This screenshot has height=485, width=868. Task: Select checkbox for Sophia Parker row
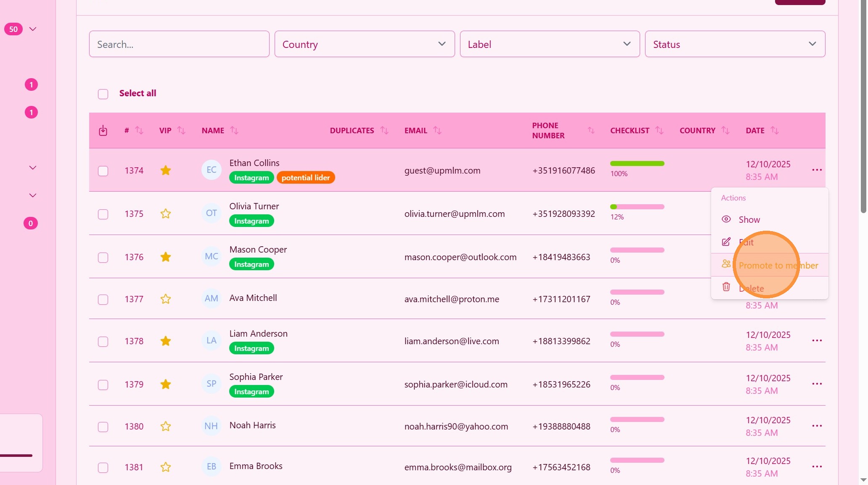click(x=103, y=385)
